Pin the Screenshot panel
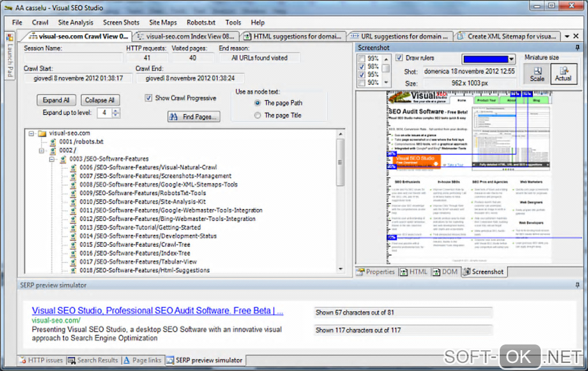This screenshot has width=588, height=371. tap(577, 48)
